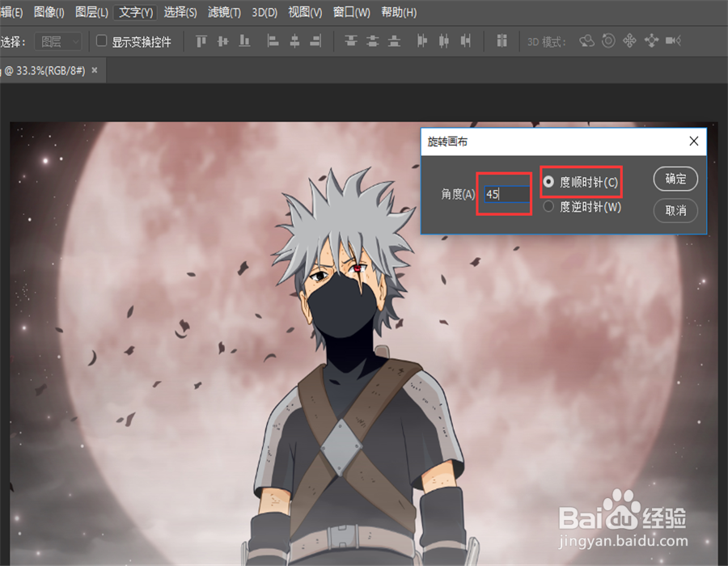Screen dimensions: 728x566
Task: Align top edges icon in options bar
Action: pyautogui.click(x=201, y=41)
